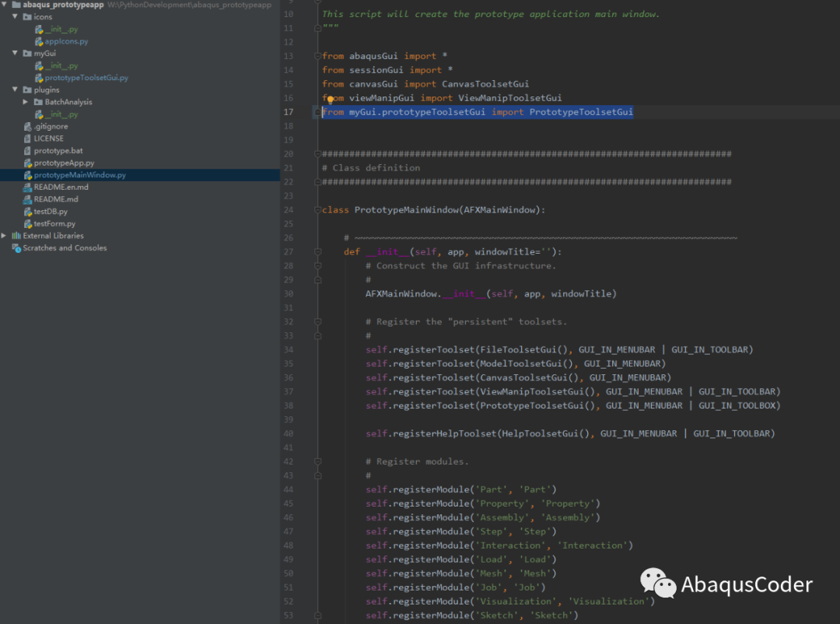Open prototypeApp.py in the tree
The height and width of the screenshot is (624, 840).
pos(64,163)
